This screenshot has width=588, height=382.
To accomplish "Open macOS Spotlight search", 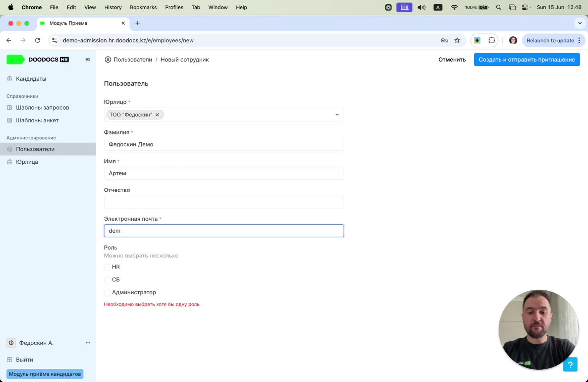I will [x=498, y=7].
